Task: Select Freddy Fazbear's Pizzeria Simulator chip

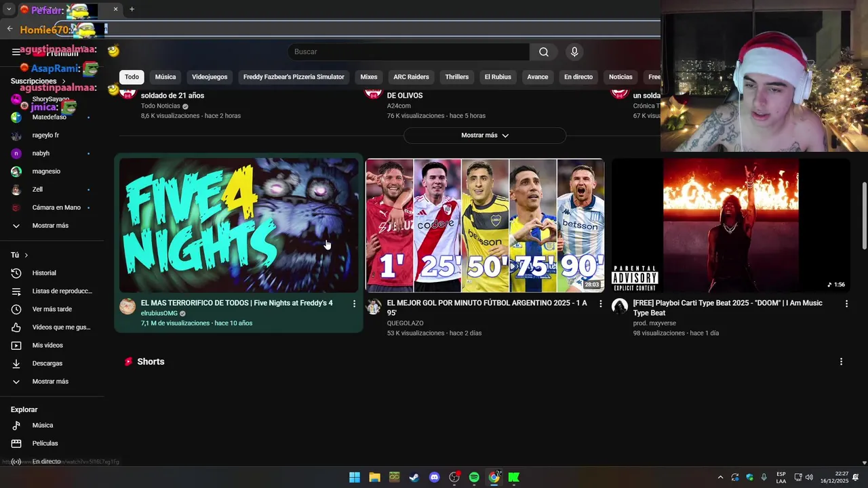Action: coord(294,77)
